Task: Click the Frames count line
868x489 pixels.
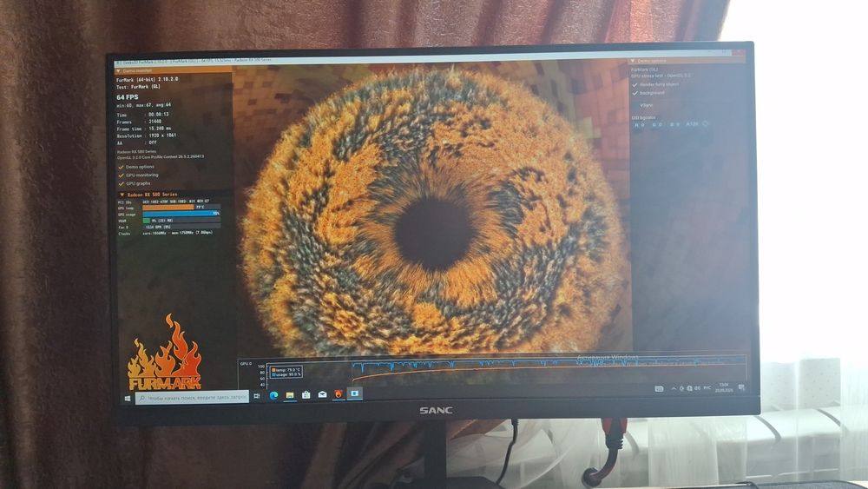Action: click(139, 122)
